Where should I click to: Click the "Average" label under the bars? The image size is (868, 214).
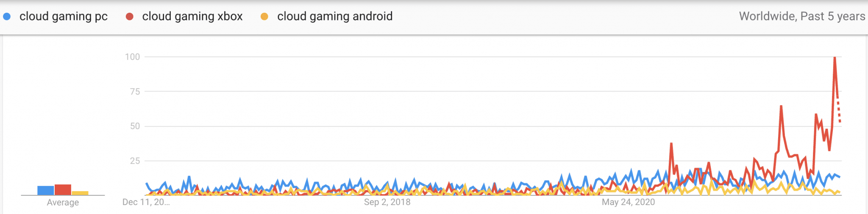(63, 203)
